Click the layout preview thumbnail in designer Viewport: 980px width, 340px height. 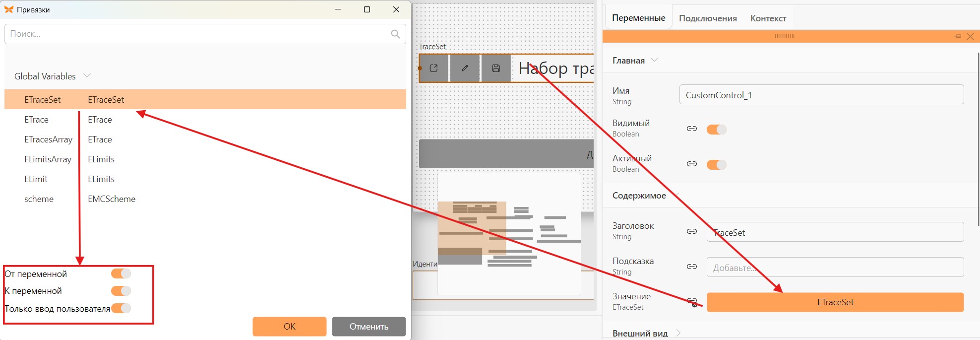click(509, 234)
